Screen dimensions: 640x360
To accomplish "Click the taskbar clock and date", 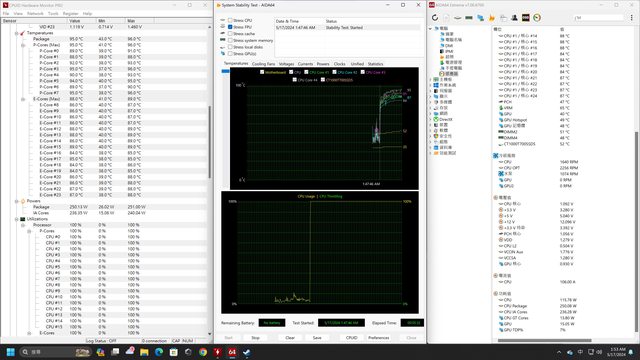I will tap(616, 352).
